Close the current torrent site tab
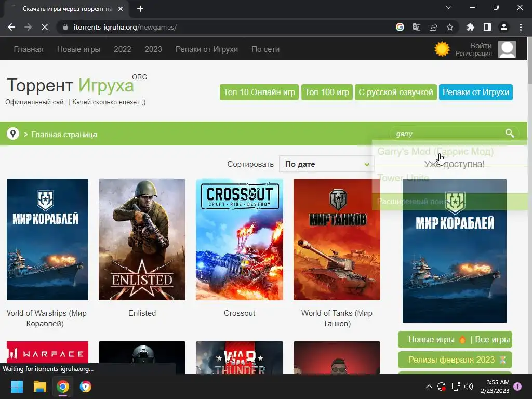The width and height of the screenshot is (532, 399). coord(121,9)
